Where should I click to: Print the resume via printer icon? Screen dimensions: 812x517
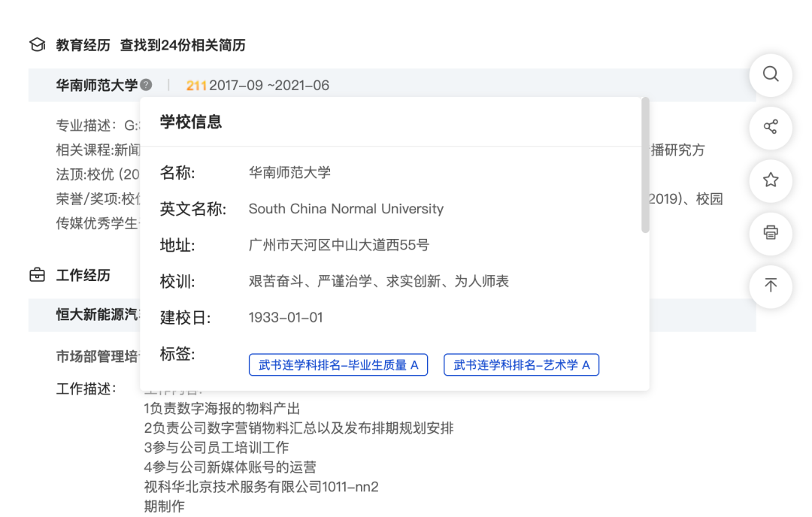pyautogui.click(x=771, y=232)
